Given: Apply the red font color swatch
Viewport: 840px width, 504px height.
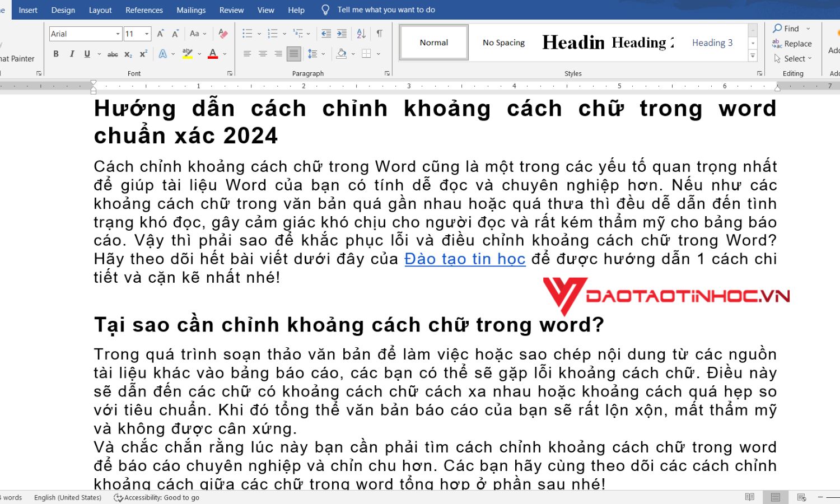Looking at the screenshot, I should pyautogui.click(x=213, y=54).
